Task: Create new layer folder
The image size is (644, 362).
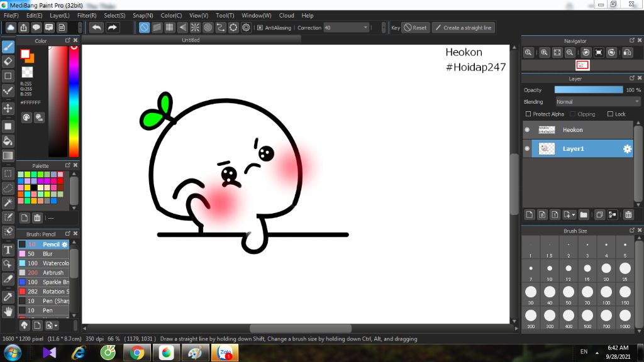Action: click(584, 215)
